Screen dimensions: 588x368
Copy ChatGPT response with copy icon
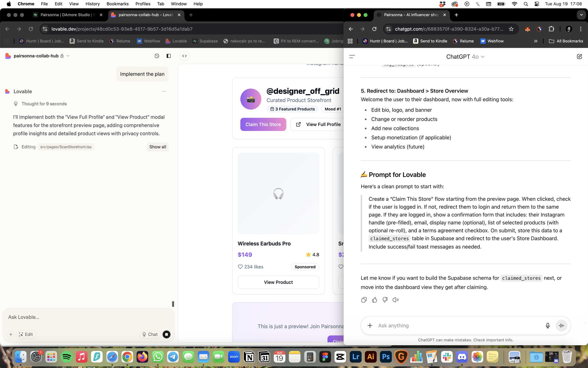coord(364,300)
